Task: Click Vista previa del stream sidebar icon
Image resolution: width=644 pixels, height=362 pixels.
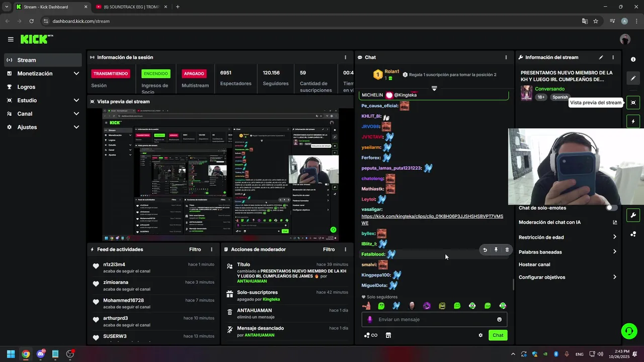Action: [633, 103]
